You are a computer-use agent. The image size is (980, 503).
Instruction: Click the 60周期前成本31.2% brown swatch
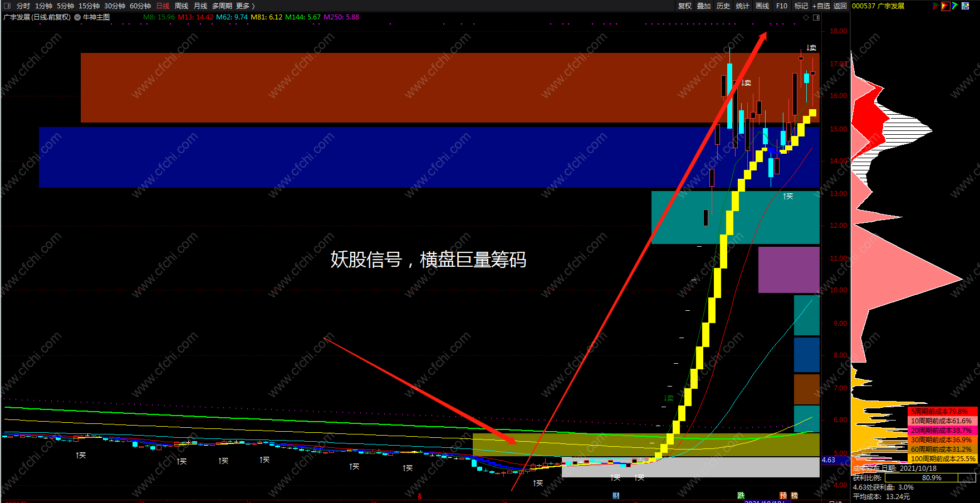tap(942, 450)
